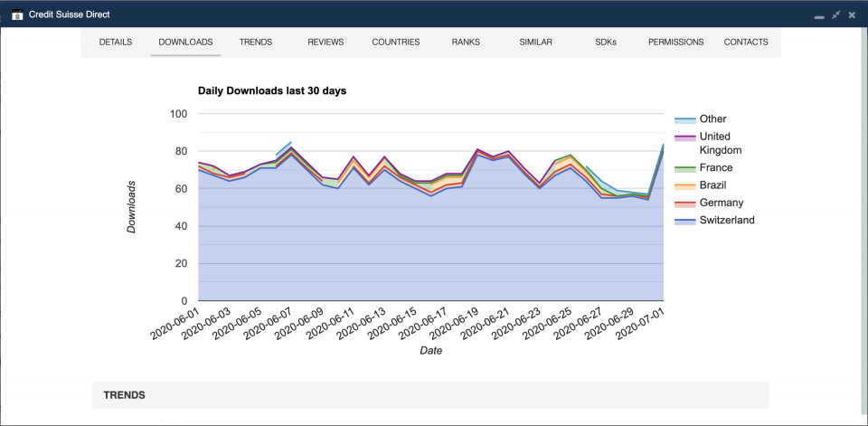Click the Date x-axis title

point(430,351)
